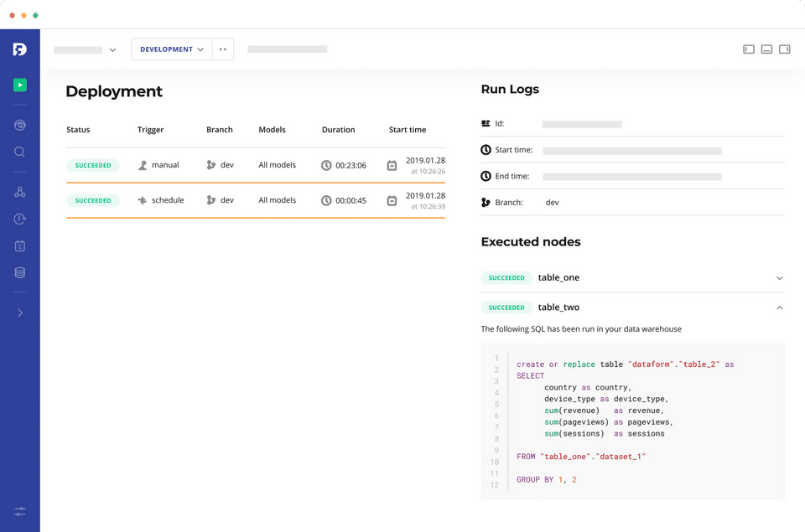Click the Status column header

(78, 130)
